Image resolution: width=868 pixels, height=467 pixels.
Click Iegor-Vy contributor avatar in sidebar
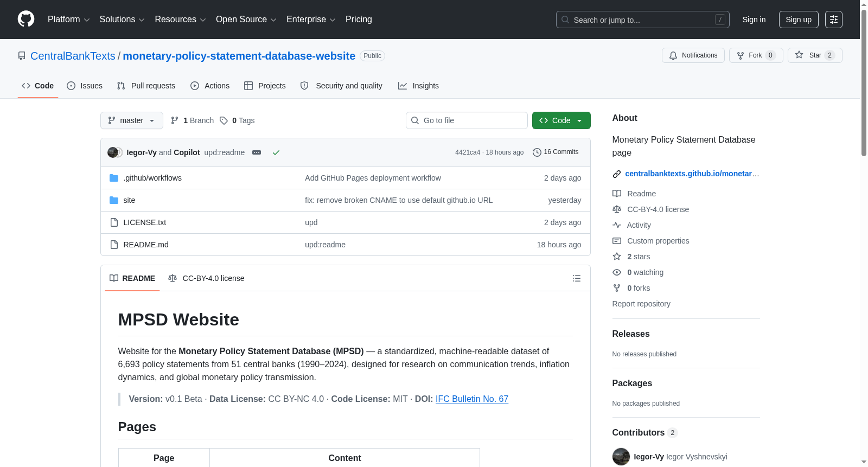(621, 457)
